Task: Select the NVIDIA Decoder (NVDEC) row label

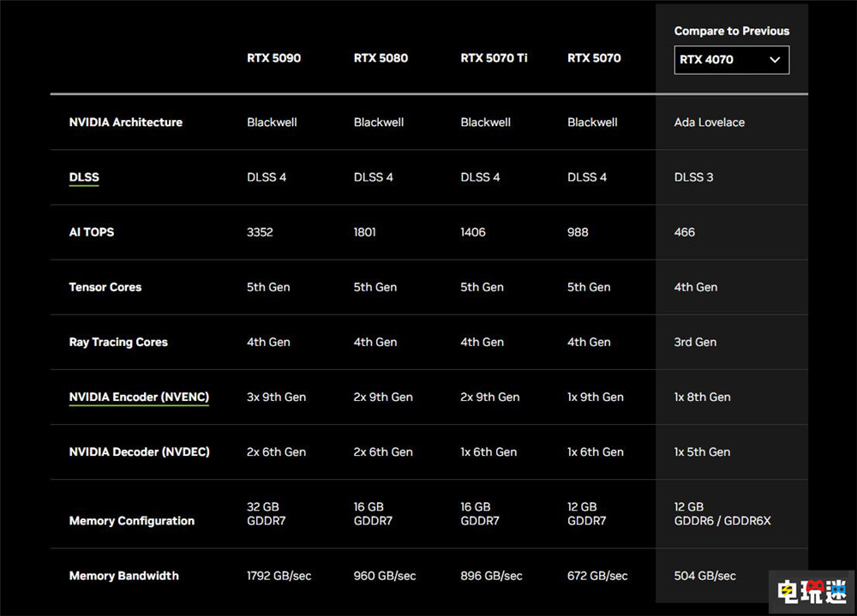Action: tap(139, 452)
